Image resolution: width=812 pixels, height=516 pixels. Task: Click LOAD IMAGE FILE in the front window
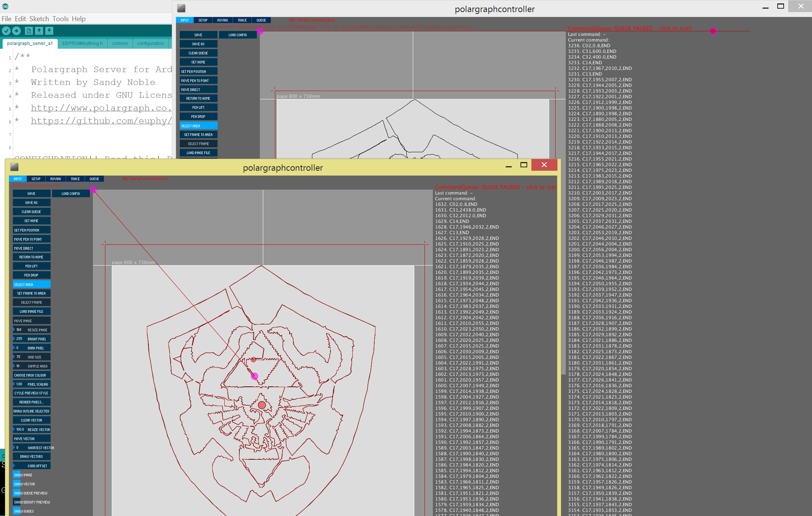pyautogui.click(x=32, y=311)
